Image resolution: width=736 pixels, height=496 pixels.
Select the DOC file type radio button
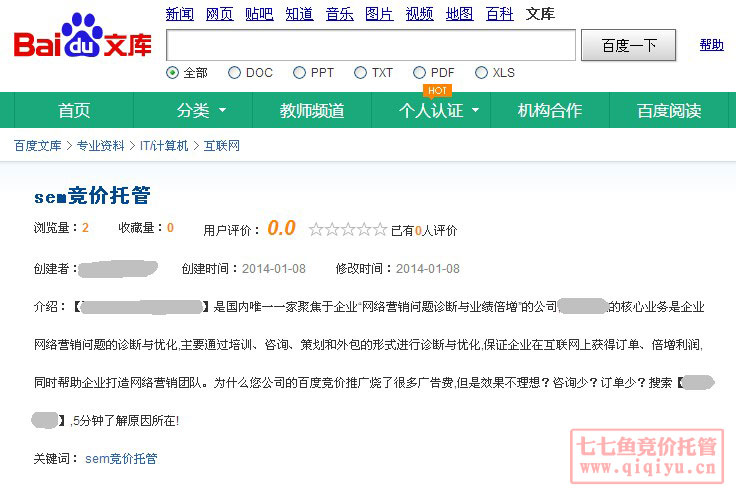(234, 73)
